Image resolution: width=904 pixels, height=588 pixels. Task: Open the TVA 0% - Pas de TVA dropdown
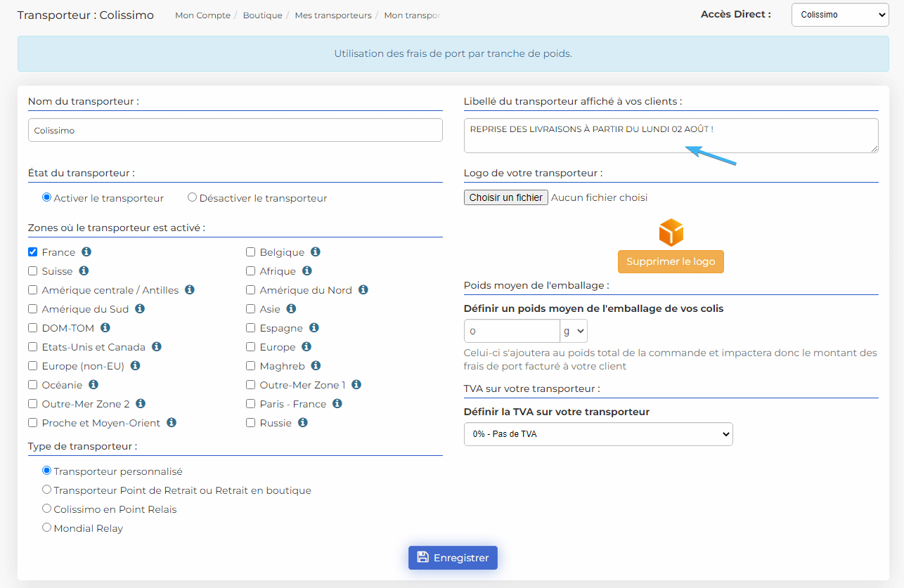pyautogui.click(x=598, y=434)
